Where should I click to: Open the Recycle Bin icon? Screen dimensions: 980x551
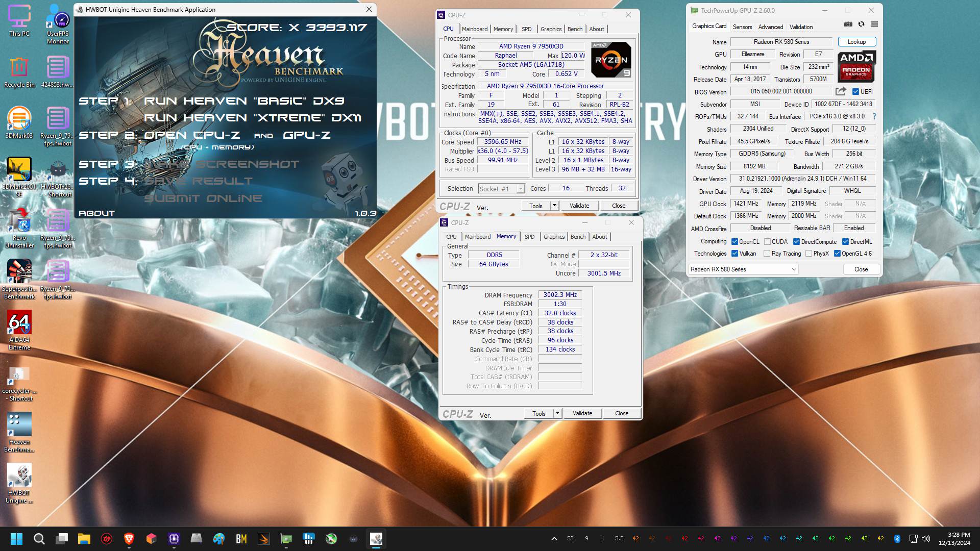point(19,71)
